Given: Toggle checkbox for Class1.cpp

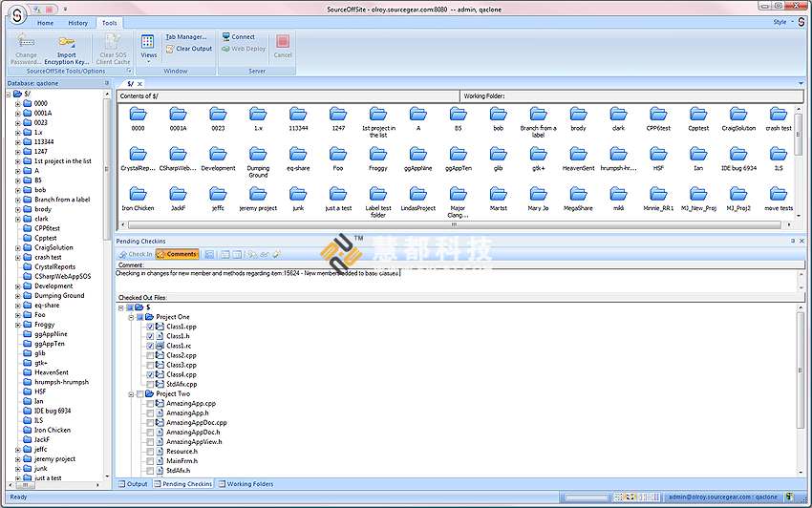Looking at the screenshot, I should (150, 327).
